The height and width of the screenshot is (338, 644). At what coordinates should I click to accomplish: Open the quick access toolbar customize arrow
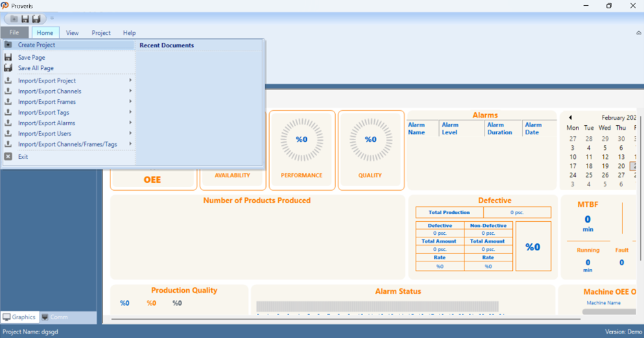(52, 18)
